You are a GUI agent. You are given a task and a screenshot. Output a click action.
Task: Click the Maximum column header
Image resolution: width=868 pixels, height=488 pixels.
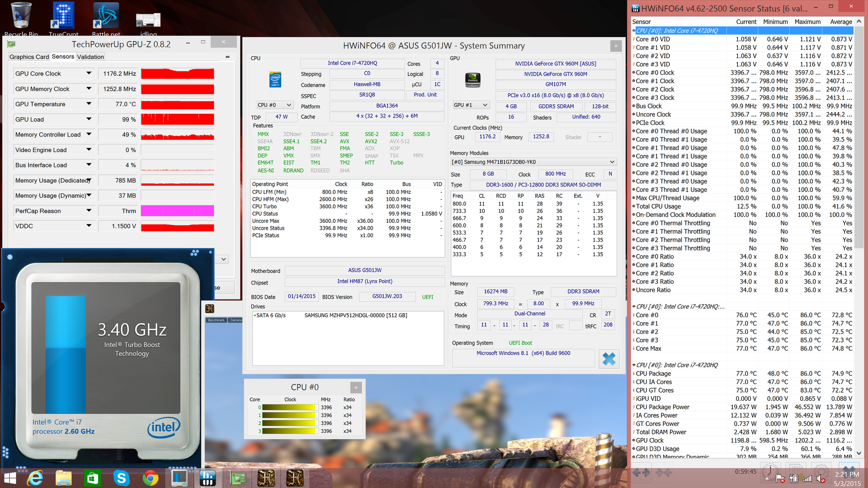(x=807, y=22)
